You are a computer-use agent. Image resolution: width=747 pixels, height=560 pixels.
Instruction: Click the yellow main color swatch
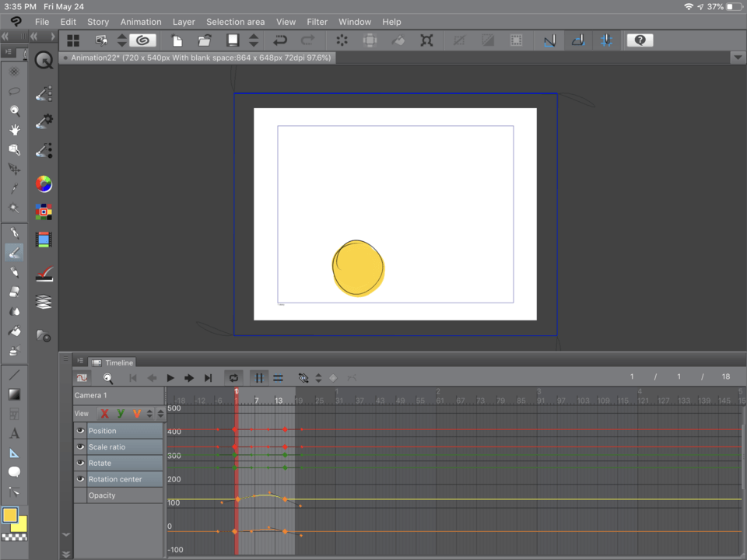pos(10,515)
